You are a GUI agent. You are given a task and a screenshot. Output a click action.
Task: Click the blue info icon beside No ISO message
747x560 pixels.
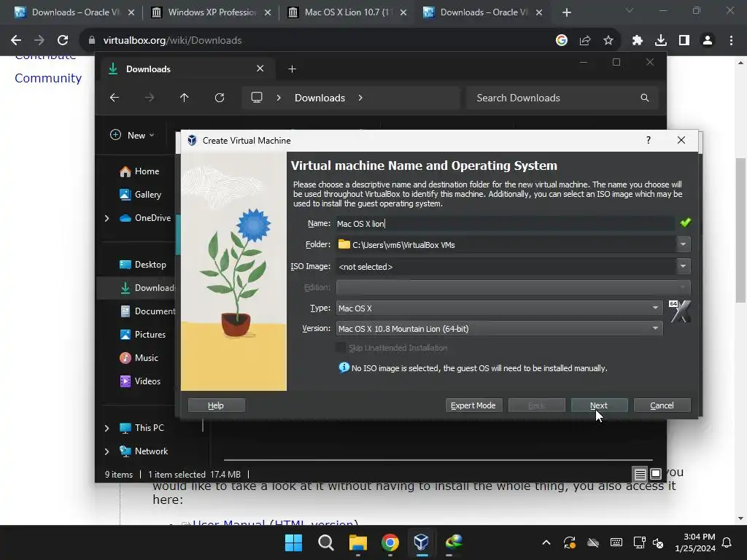coord(344,367)
